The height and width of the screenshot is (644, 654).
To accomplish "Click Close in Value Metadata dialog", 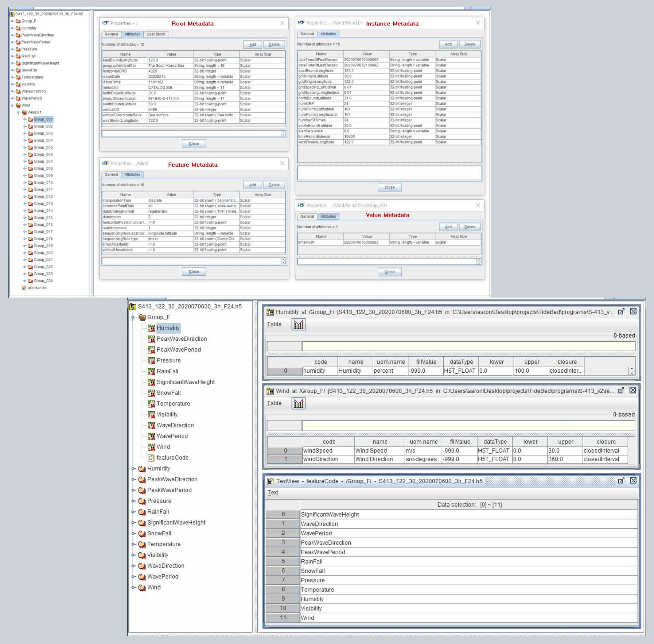I will point(389,272).
